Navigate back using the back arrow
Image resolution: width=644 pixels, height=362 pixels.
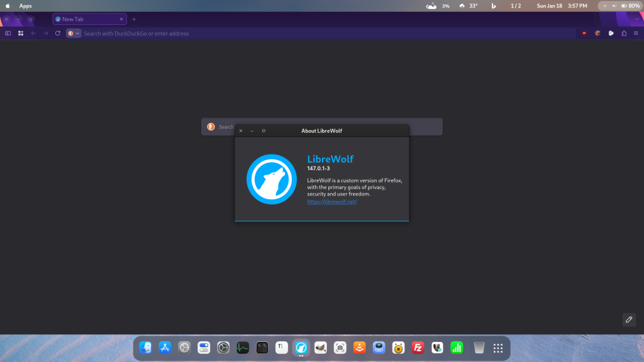33,33
